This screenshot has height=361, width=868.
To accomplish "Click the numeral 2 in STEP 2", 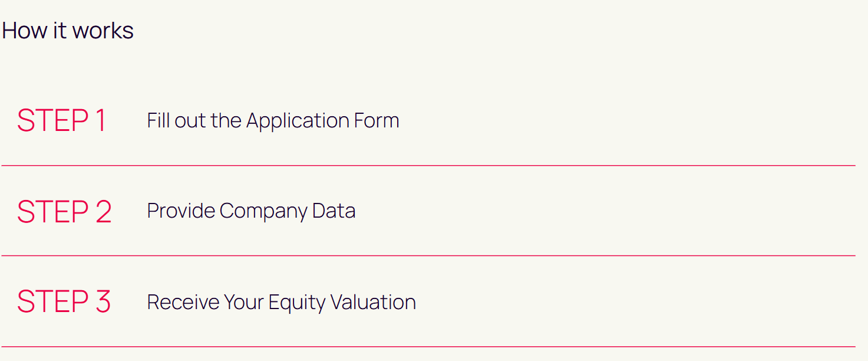I will coord(103,212).
